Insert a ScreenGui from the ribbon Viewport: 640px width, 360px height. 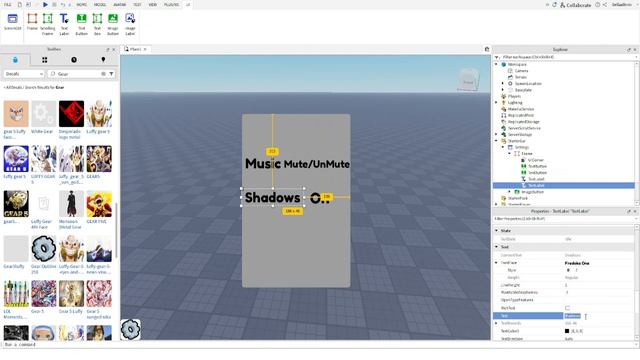point(13,22)
